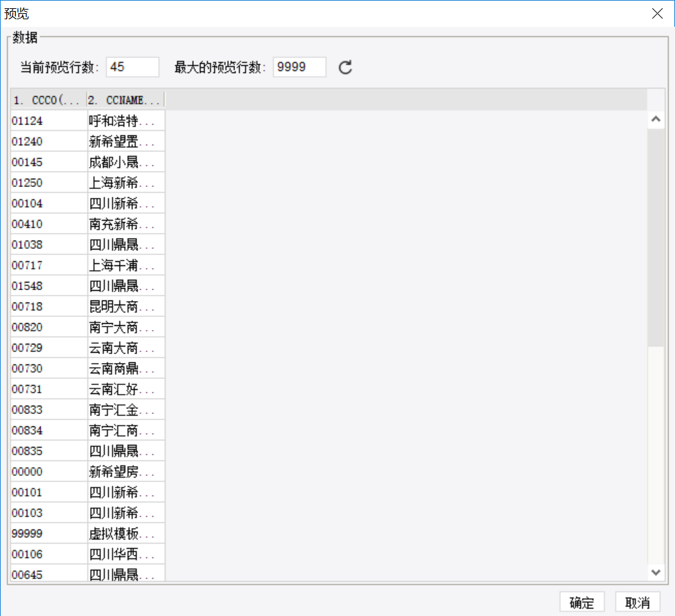Select cell 01038
Screen dimensions: 675x616
pos(49,245)
